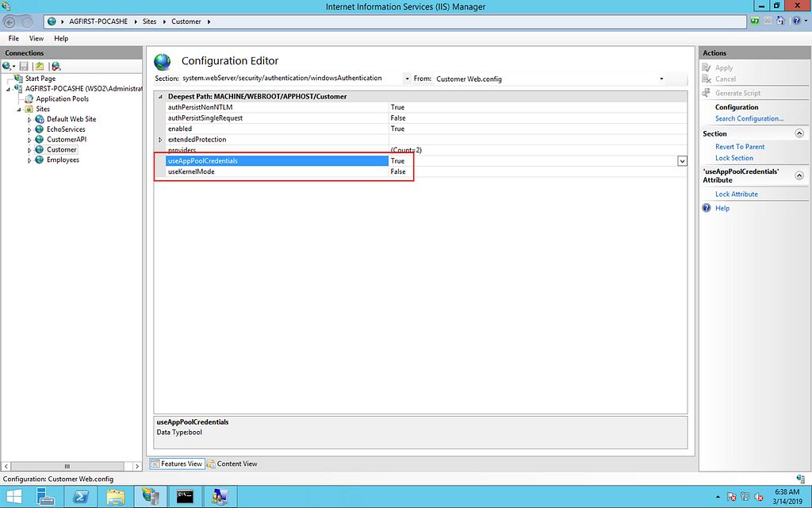
Task: Go to home via house icon
Action: point(780,21)
